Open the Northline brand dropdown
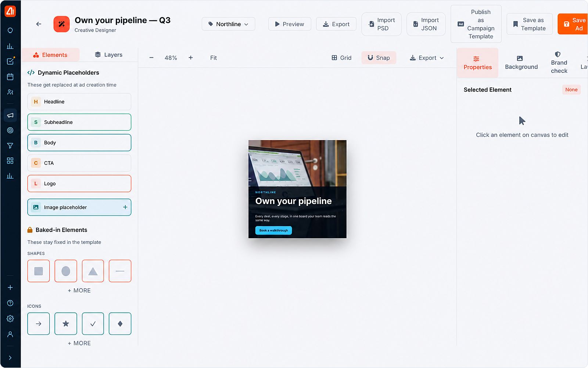Viewport: 588px width, 368px height. 229,24
